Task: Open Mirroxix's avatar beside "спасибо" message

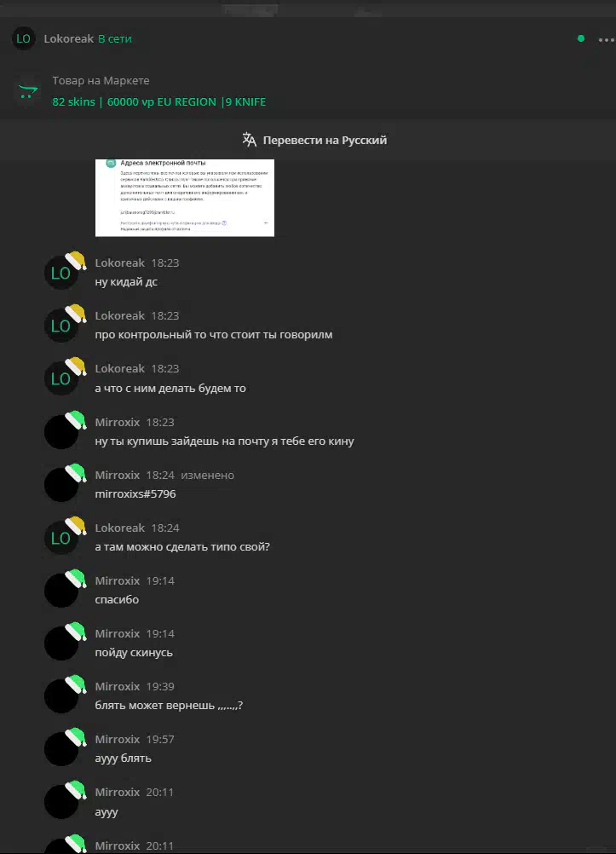Action: [61, 591]
